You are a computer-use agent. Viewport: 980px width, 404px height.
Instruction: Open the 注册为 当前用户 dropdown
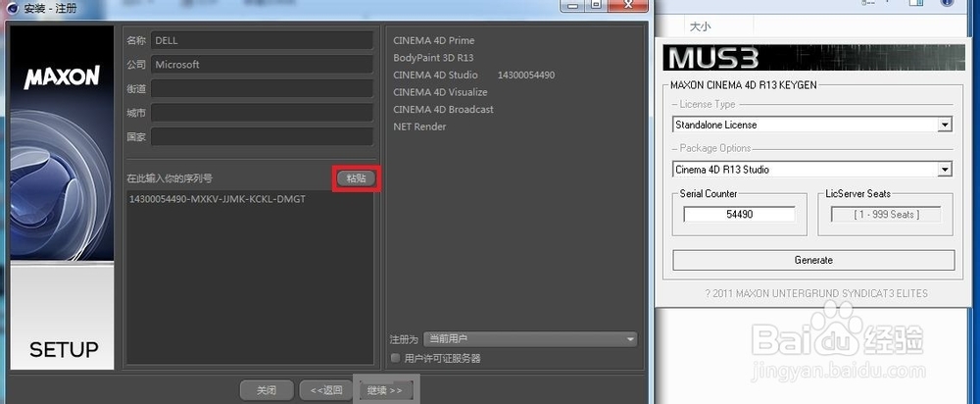tap(530, 339)
